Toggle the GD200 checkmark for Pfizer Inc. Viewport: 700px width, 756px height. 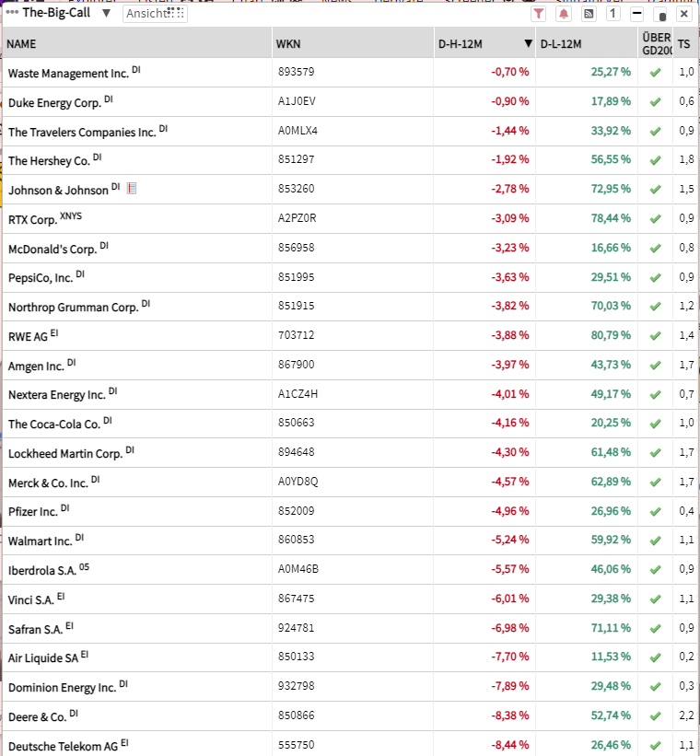coord(656,512)
